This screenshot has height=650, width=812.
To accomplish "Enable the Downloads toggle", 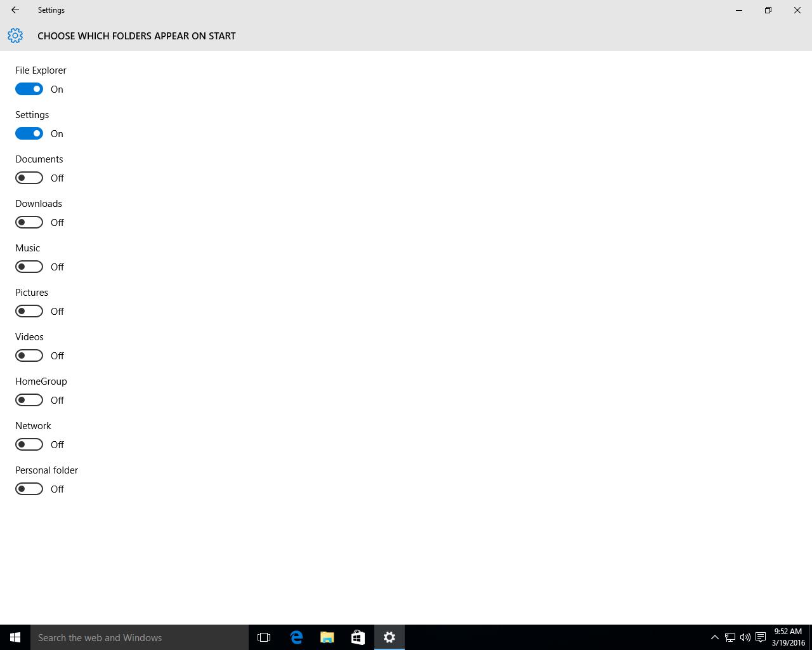I will (x=29, y=222).
